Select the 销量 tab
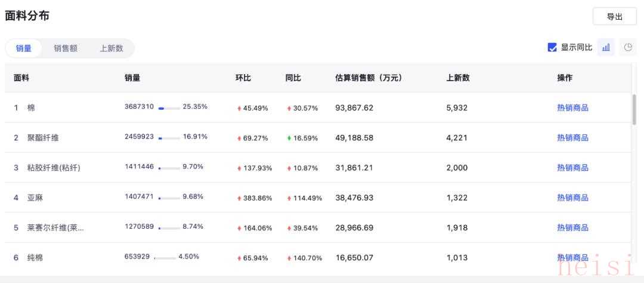Screen dimensions: 644x283 24,48
